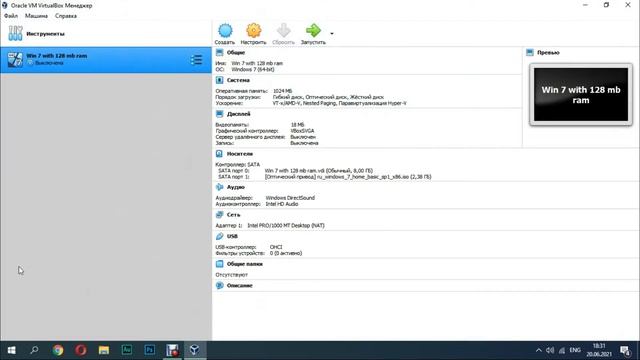Open the Носители section header link
This screenshot has width=640, height=360.
point(240,154)
